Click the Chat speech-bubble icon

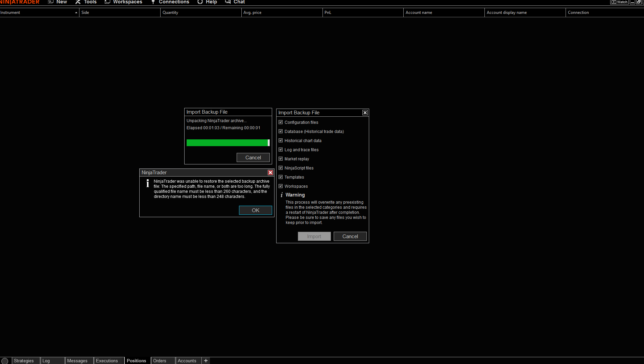(227, 2)
